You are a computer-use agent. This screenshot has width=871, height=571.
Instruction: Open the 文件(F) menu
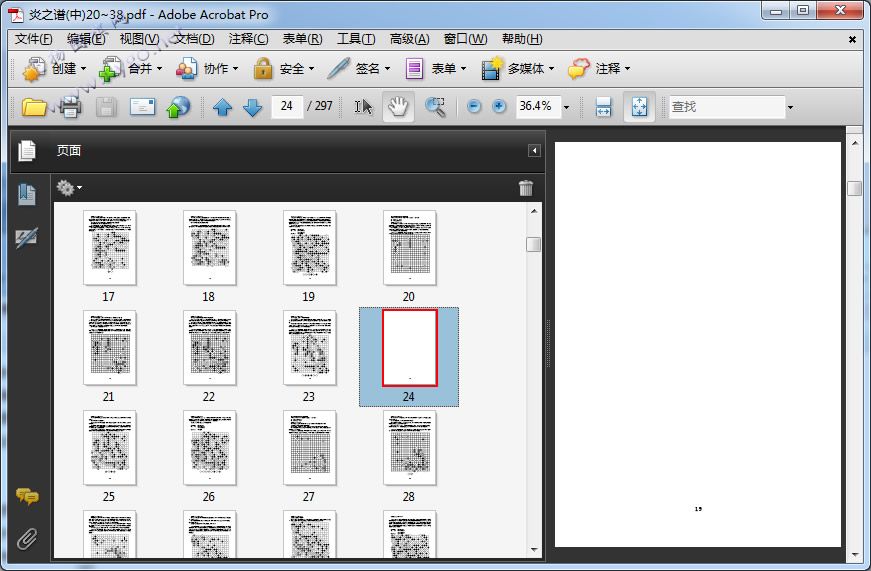pos(34,39)
